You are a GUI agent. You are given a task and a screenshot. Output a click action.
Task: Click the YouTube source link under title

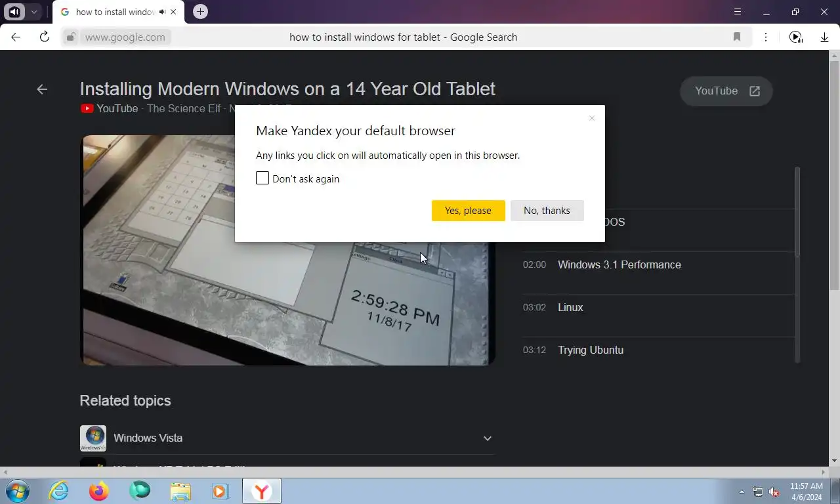110,108
